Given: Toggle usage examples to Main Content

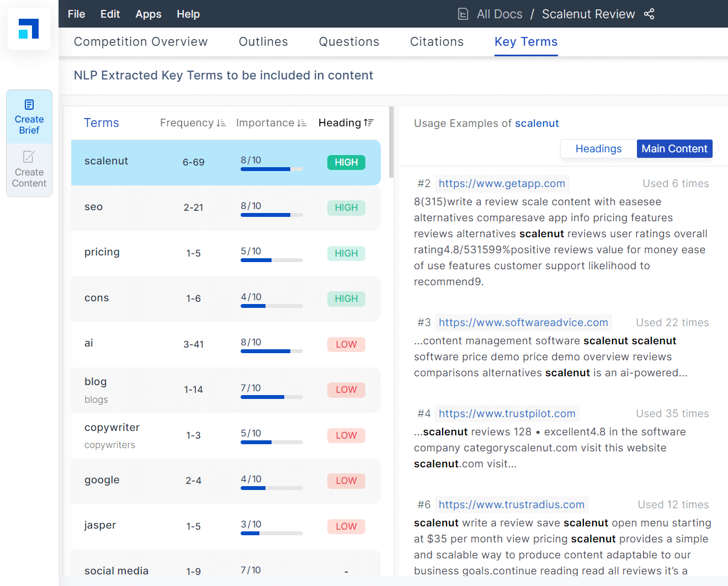Looking at the screenshot, I should pyautogui.click(x=674, y=148).
